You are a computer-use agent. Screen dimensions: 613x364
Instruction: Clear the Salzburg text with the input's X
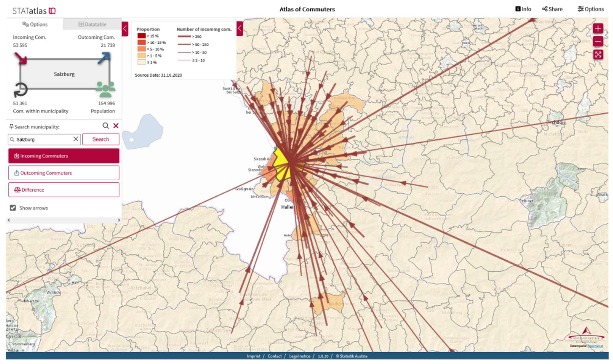[76, 139]
